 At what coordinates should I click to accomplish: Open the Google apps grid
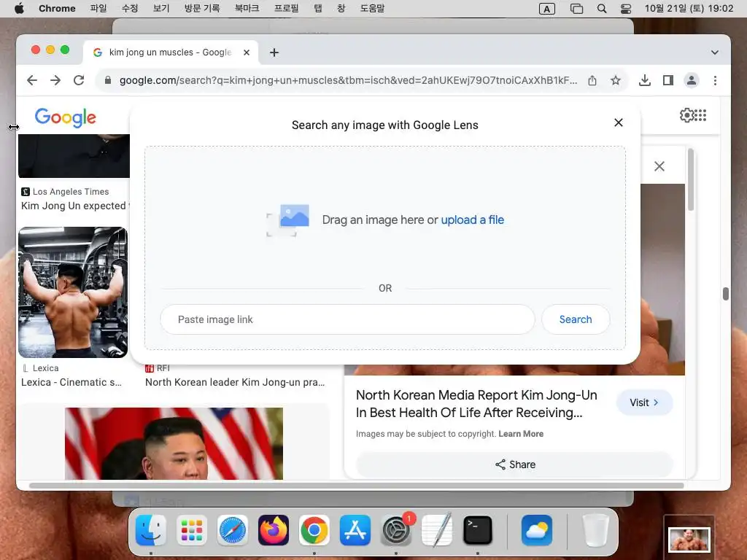pyautogui.click(x=700, y=115)
